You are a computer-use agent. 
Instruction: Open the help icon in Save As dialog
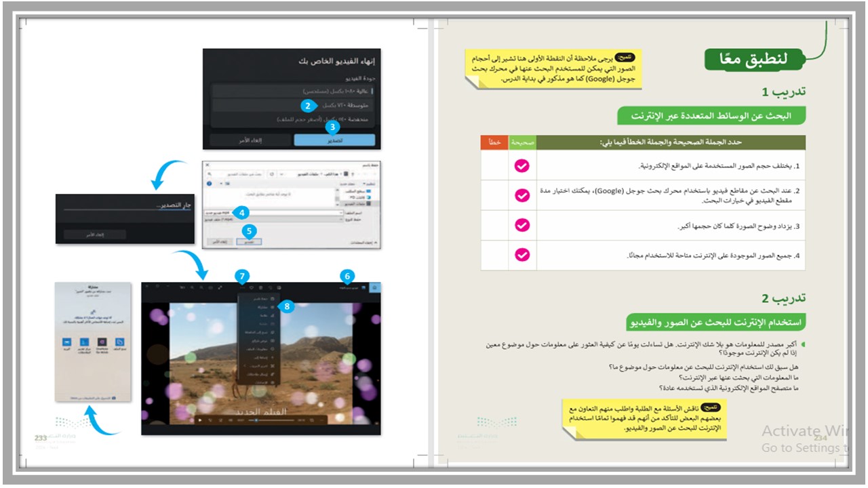210,184
